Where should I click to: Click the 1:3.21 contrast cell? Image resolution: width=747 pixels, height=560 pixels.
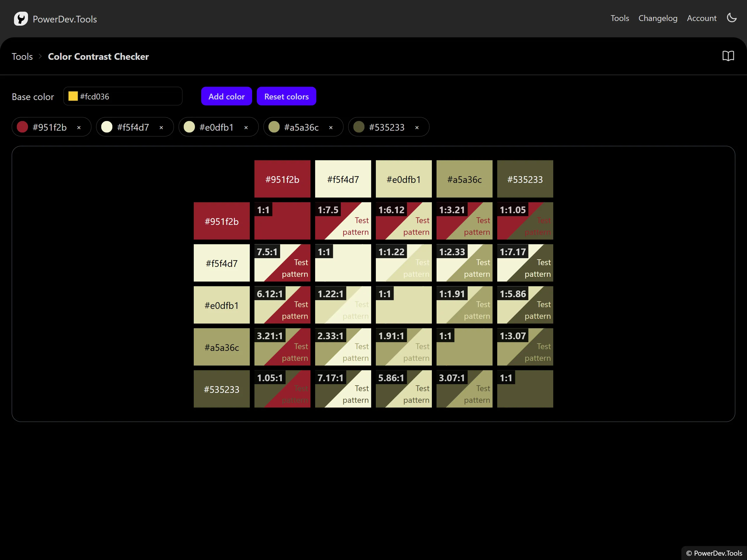pyautogui.click(x=465, y=221)
